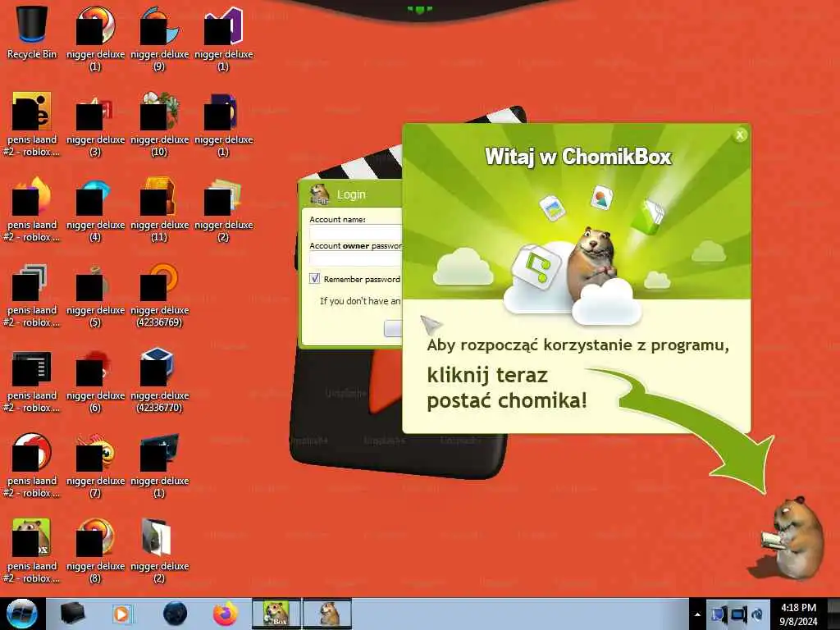Select the desktop icon numbered (5)
This screenshot has height=630, width=840.
pyautogui.click(x=95, y=295)
